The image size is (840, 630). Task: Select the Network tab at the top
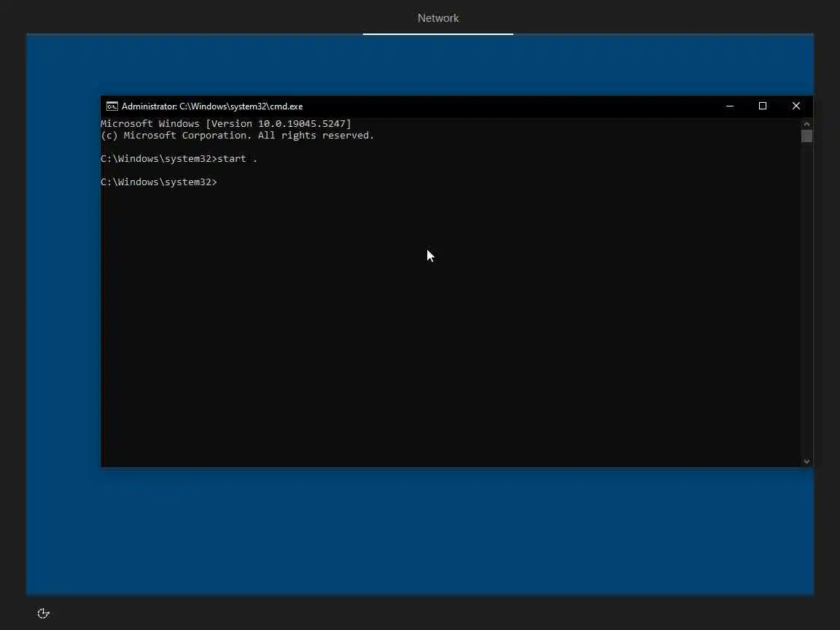tap(437, 18)
